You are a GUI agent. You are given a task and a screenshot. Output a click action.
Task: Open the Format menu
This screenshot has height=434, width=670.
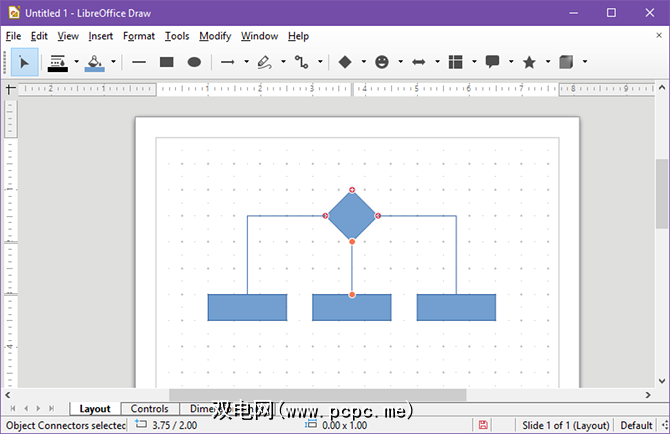(139, 36)
